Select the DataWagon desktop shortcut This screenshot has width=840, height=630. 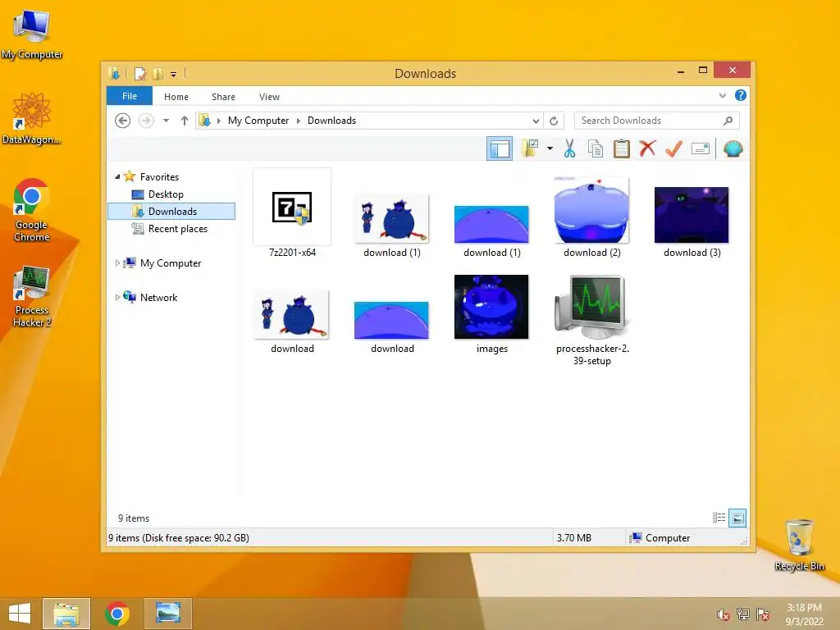[32, 118]
